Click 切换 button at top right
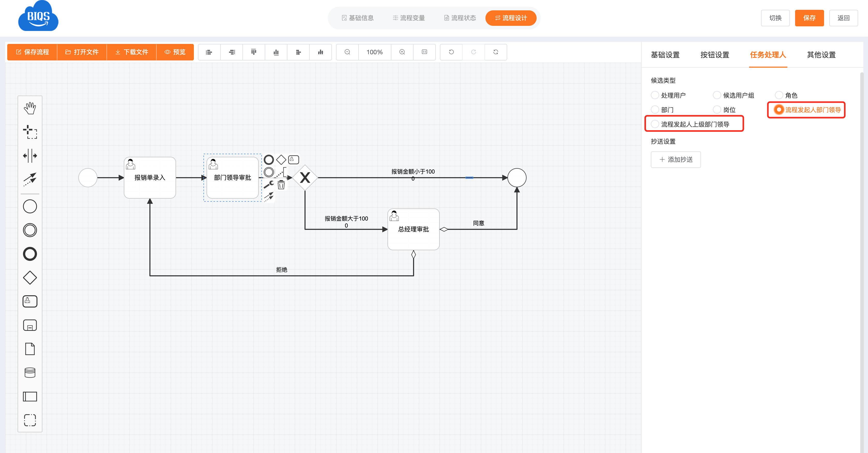Screen dimensions: 868x453 (775, 18)
